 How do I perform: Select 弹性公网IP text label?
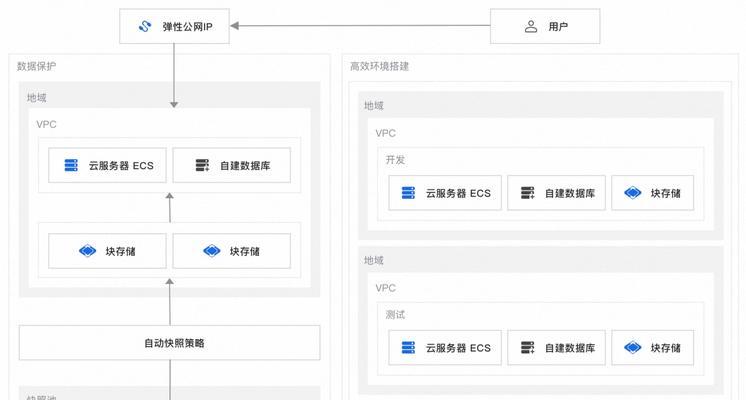tap(187, 27)
